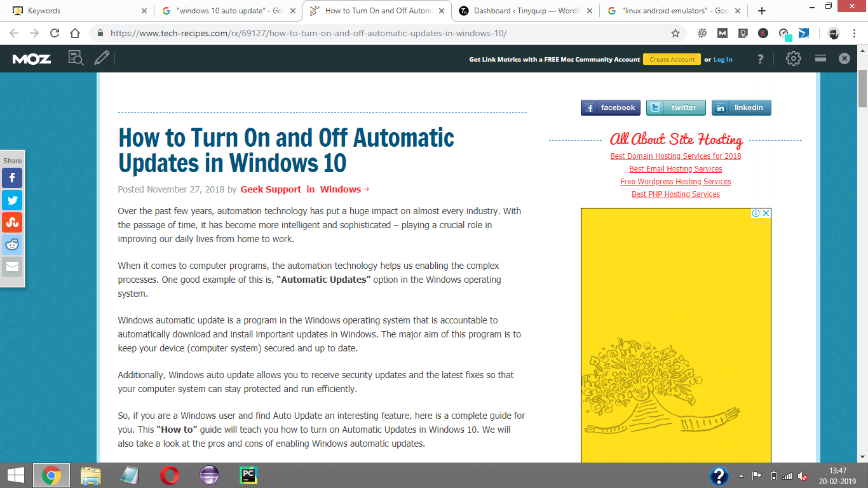Screen dimensions: 868x488
Task: Open the AdChoices info icon
Action: click(756, 213)
